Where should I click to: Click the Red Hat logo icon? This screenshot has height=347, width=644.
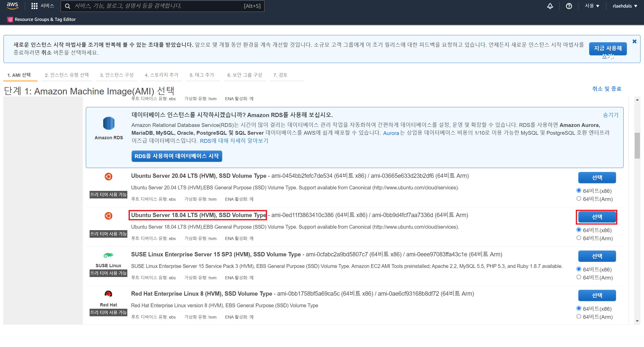[x=108, y=294]
